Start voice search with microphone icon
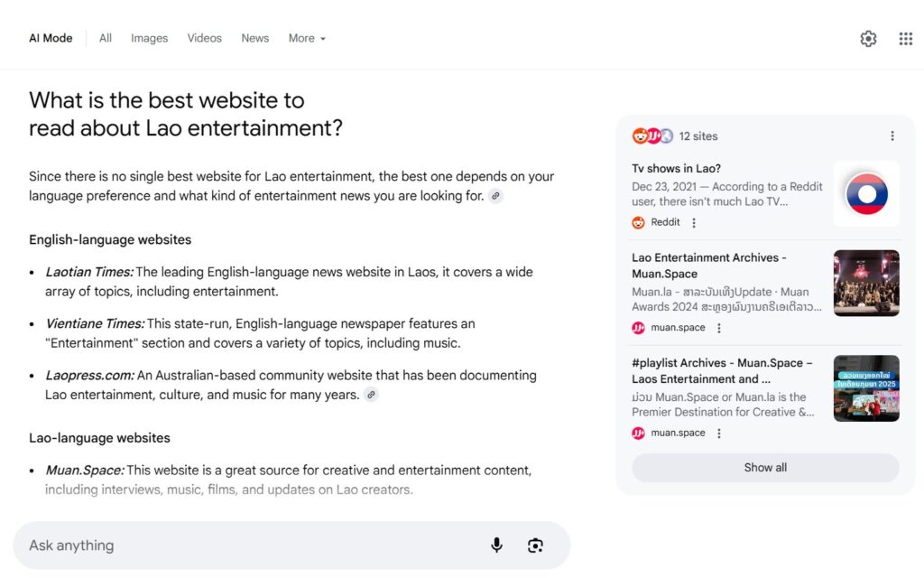This screenshot has width=924, height=578. (497, 545)
